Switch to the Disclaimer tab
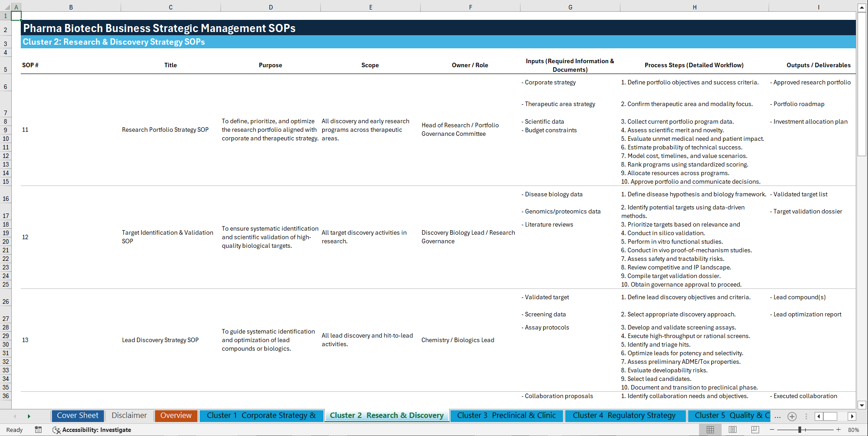The height and width of the screenshot is (436, 868). pyautogui.click(x=129, y=415)
